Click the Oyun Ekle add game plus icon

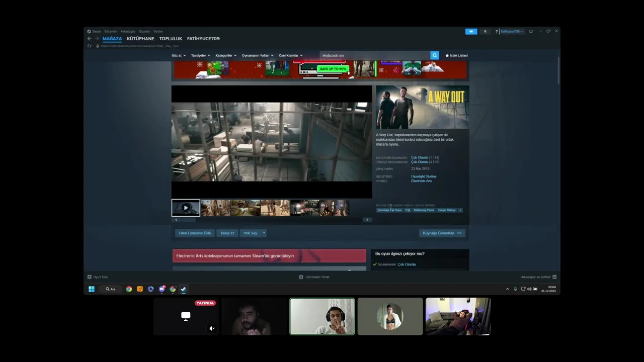tap(90, 277)
